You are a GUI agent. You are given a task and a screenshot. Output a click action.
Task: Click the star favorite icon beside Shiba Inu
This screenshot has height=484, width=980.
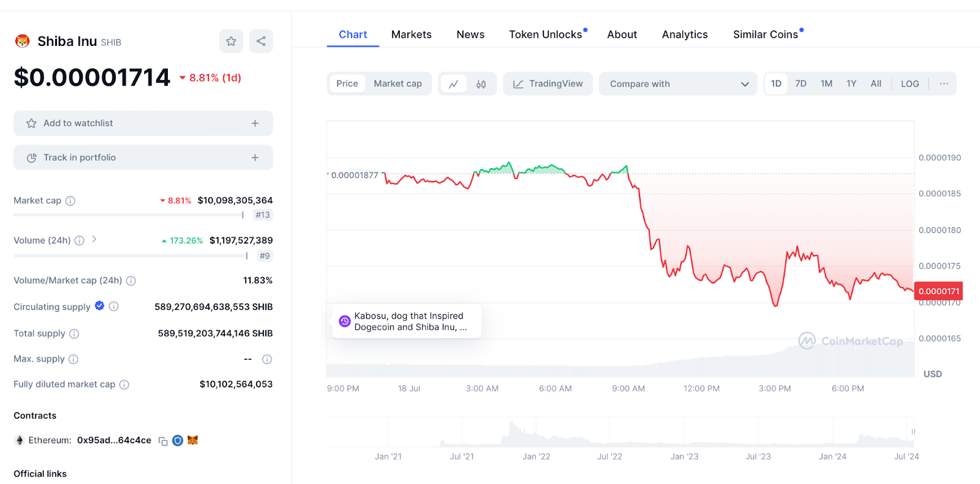click(231, 41)
